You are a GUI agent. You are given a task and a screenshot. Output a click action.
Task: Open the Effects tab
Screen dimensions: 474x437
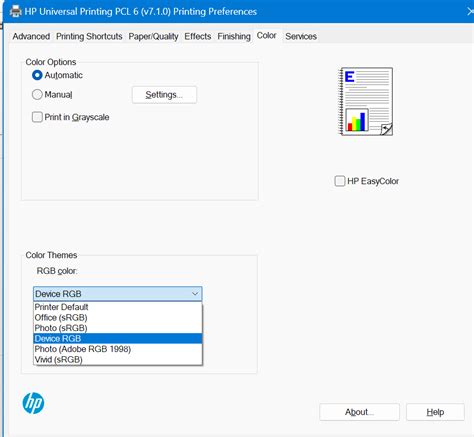(x=198, y=36)
